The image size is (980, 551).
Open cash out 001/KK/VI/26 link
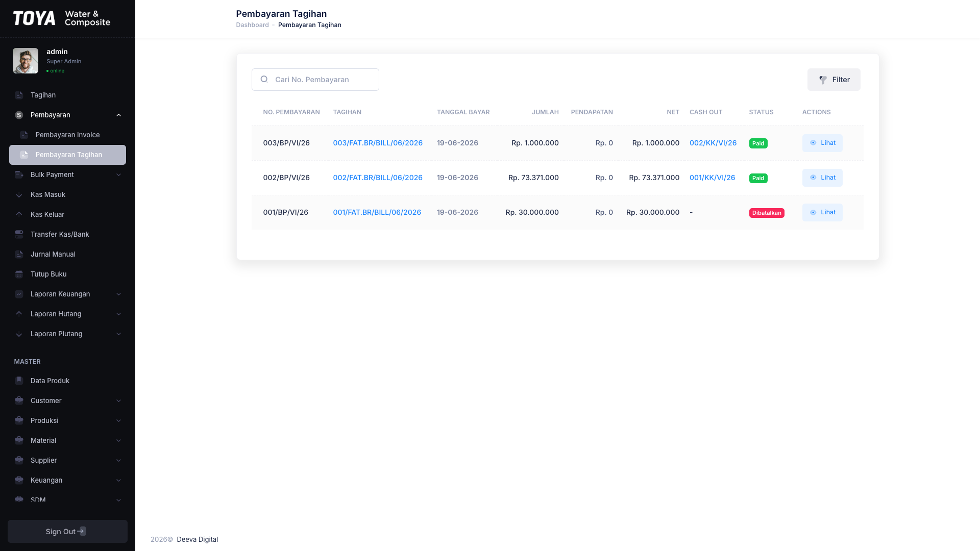[x=712, y=178]
